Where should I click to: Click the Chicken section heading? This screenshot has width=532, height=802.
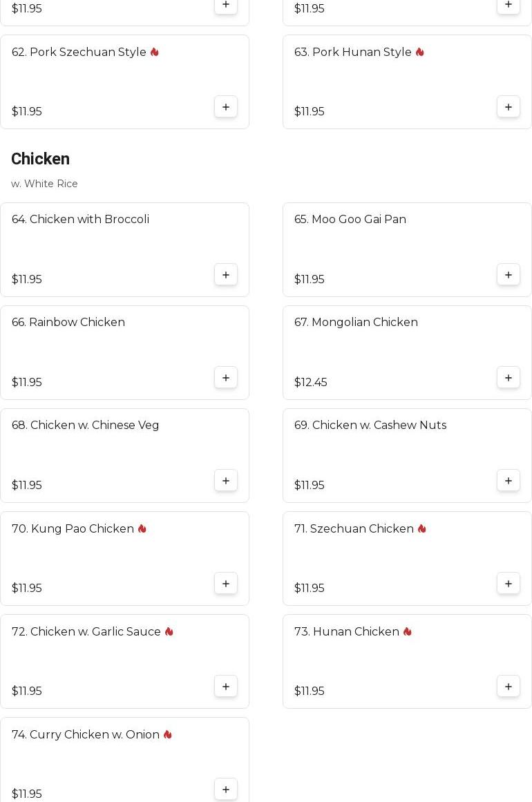(40, 159)
